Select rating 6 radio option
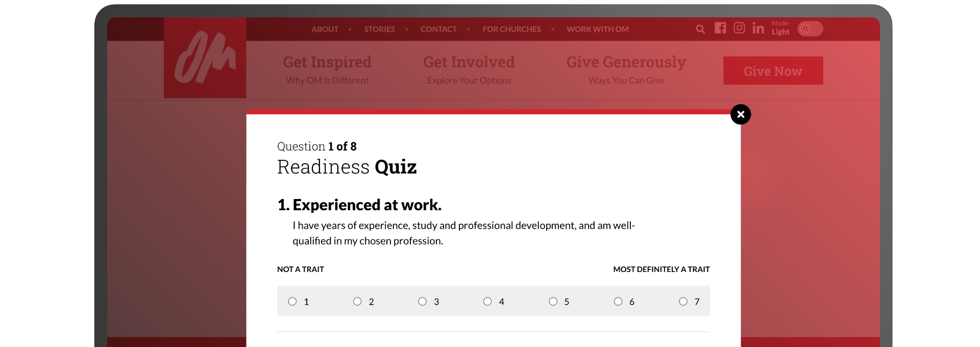Image resolution: width=980 pixels, height=347 pixels. [618, 302]
